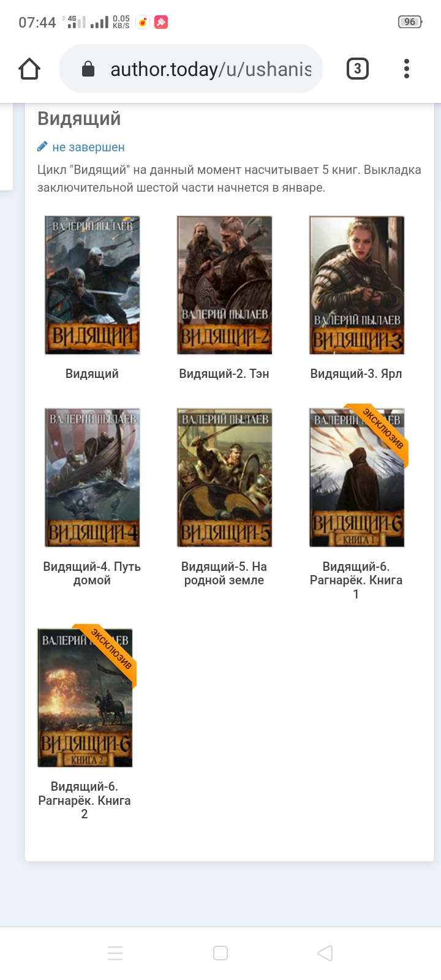Open Android recent apps menu button
This screenshot has width=441, height=980.
tap(115, 953)
